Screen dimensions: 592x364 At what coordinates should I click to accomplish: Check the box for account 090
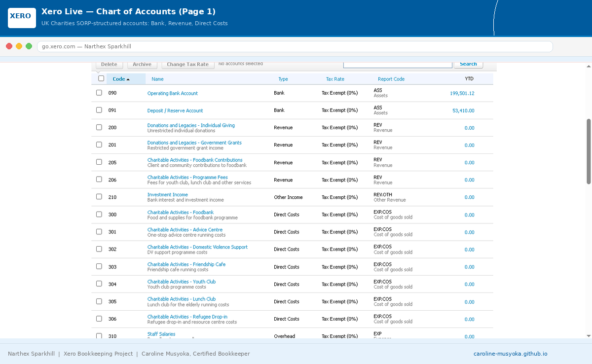(99, 93)
